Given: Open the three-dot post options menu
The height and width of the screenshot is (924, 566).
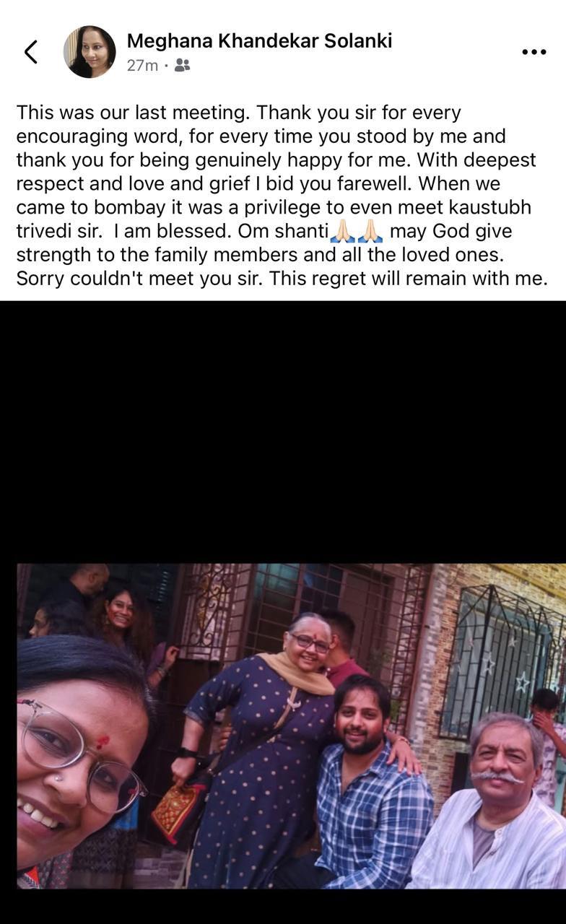Looking at the screenshot, I should pyautogui.click(x=534, y=52).
